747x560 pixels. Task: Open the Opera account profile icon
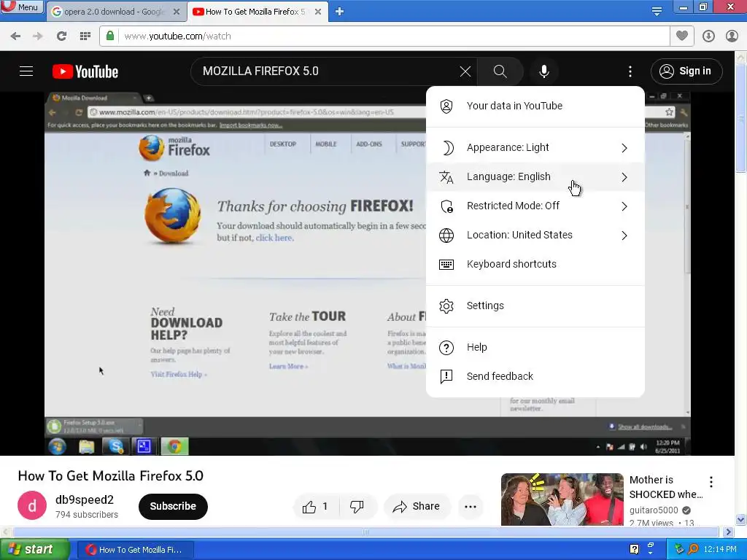(x=732, y=36)
